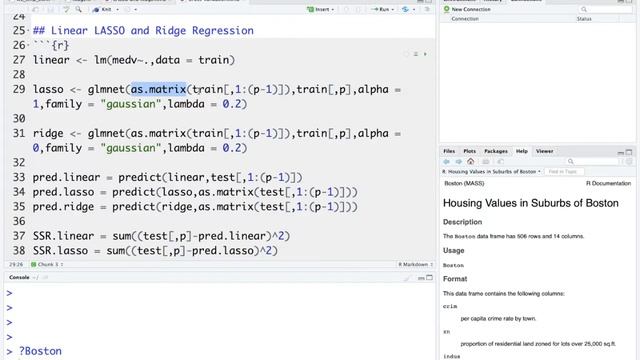Click the highlighted 'as.matrix' on line 29
640x360 pixels.
158,89
